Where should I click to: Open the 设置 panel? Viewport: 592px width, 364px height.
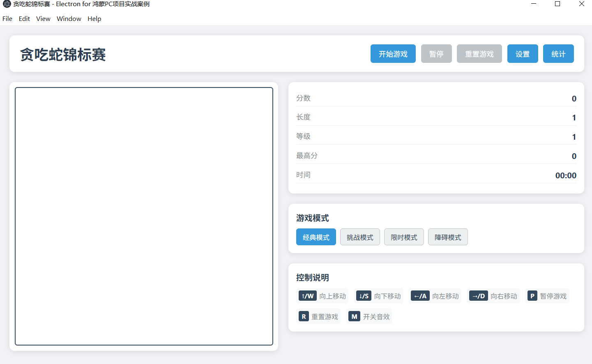[x=523, y=54]
